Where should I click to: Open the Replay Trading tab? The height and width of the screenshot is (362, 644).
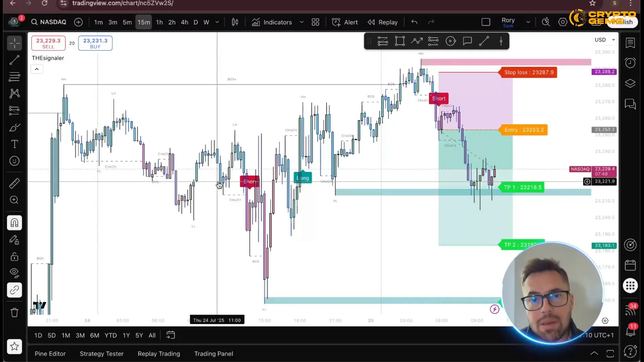pyautogui.click(x=159, y=354)
